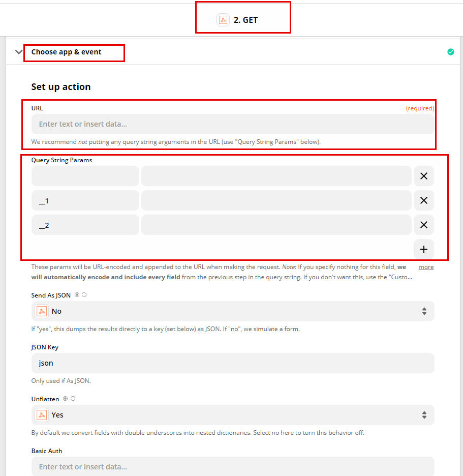Select the second radio button beside Unflatten
This screenshot has width=463, height=476.
[x=73, y=399]
